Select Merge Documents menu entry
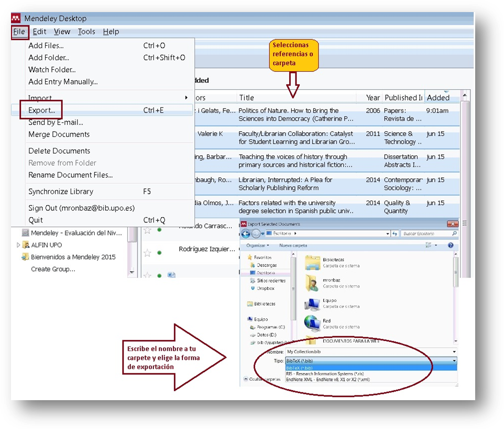 click(103, 134)
